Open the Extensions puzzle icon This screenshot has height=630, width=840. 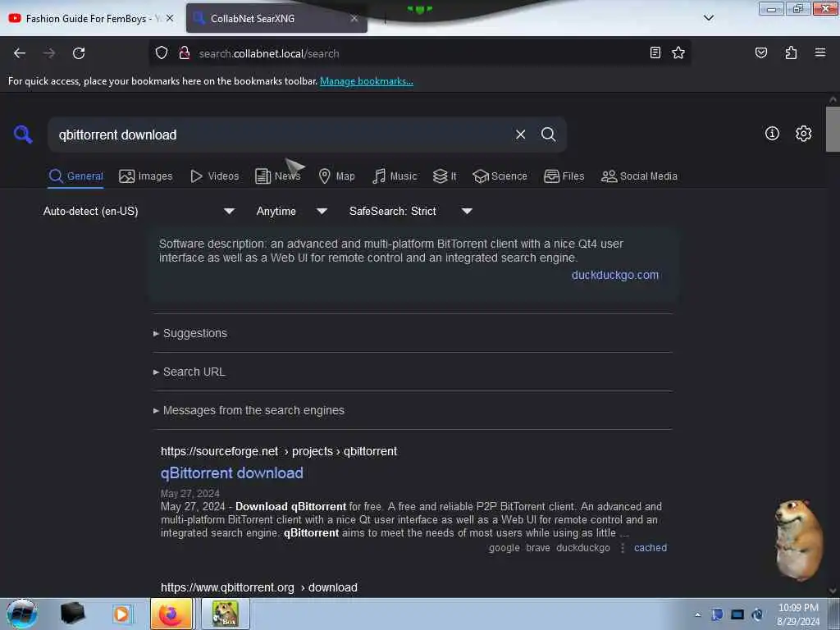791,52
